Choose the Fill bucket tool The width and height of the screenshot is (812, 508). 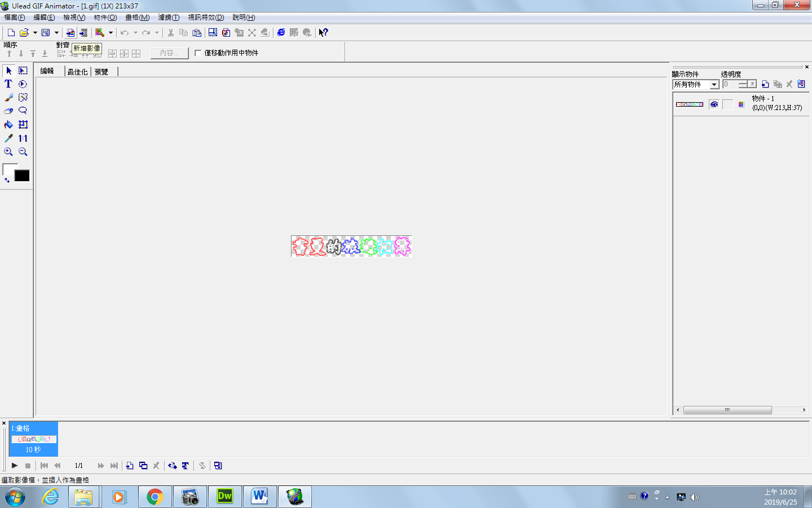point(8,125)
